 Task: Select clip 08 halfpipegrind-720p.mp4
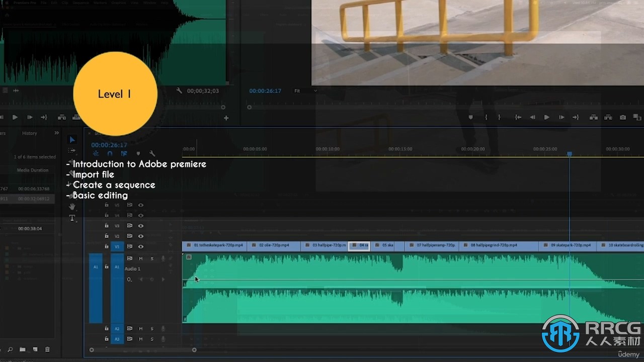499,245
